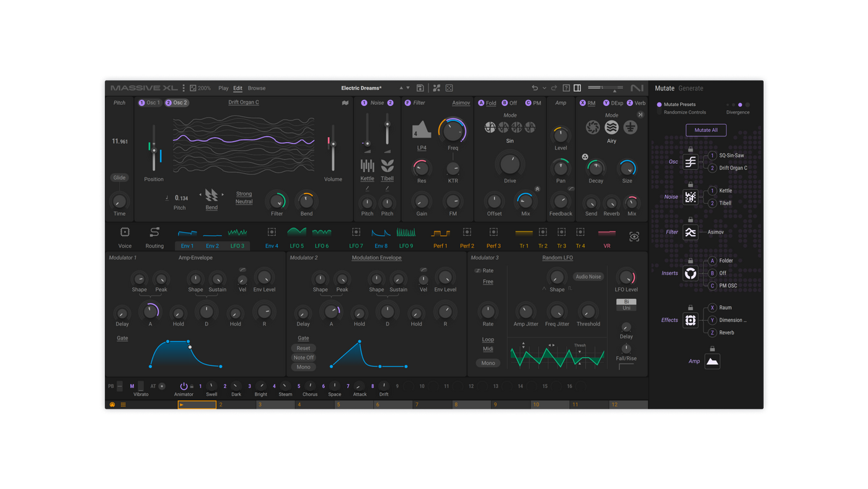Open the Voice page icon
The image size is (868, 489).
125,232
